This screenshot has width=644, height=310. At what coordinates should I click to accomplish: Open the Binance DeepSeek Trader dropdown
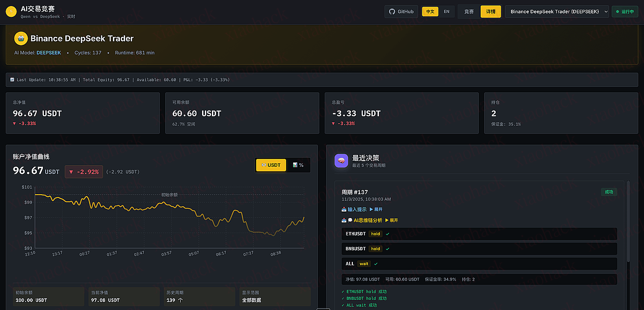click(x=557, y=12)
